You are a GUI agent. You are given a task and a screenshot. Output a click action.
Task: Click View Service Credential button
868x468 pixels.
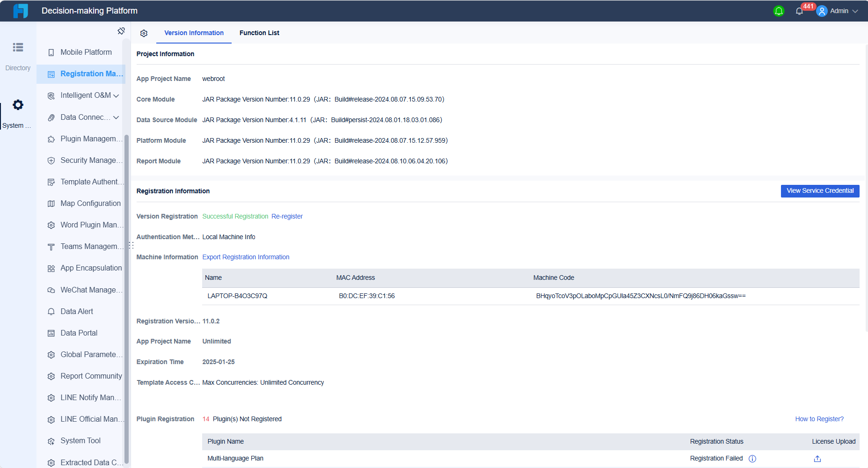tap(819, 191)
